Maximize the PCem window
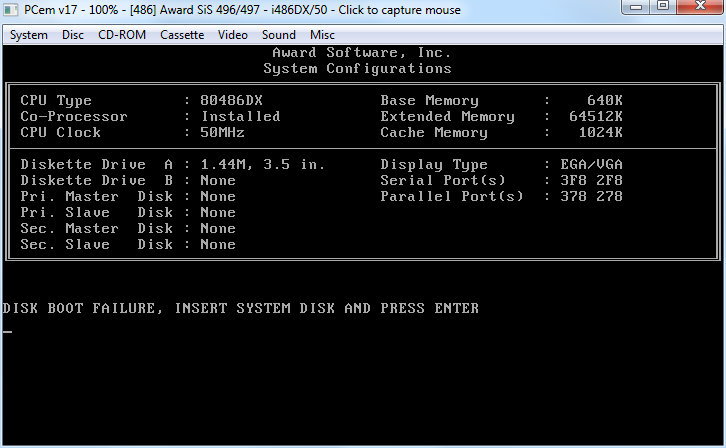The image size is (726, 448). 663,6
